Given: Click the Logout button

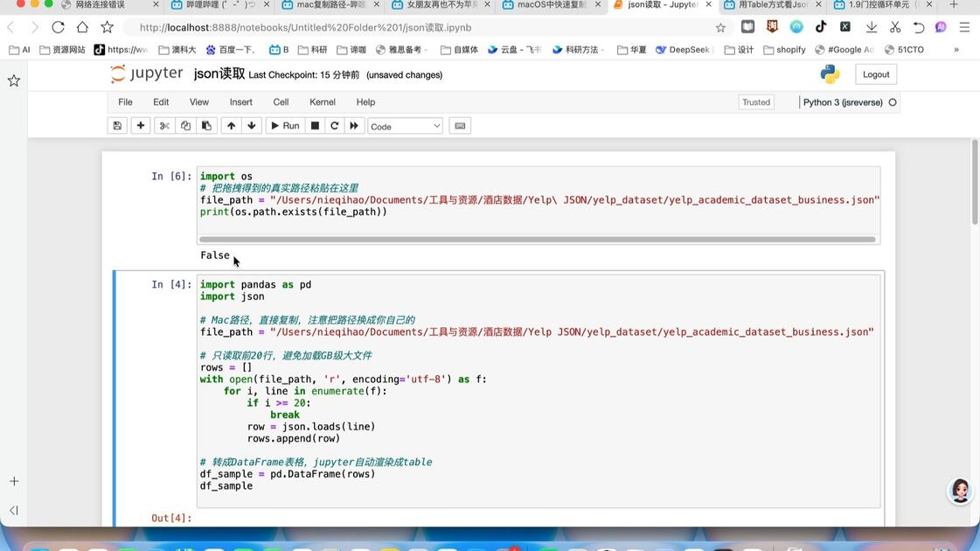Looking at the screenshot, I should [x=876, y=74].
